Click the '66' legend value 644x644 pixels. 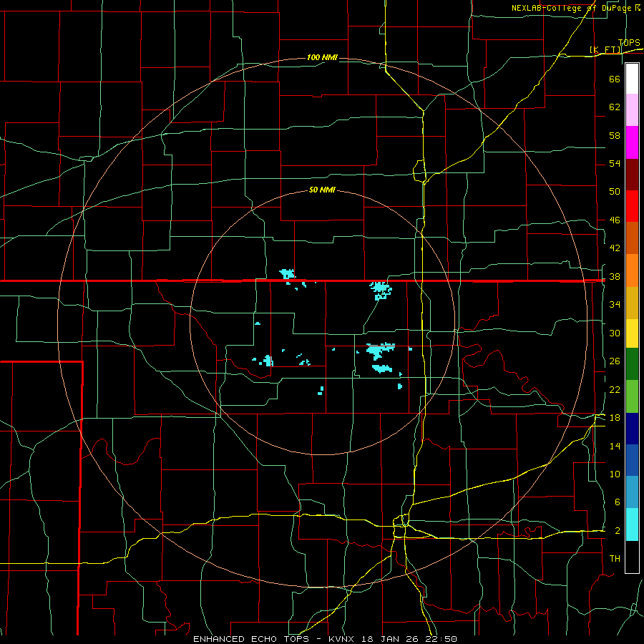coord(615,79)
